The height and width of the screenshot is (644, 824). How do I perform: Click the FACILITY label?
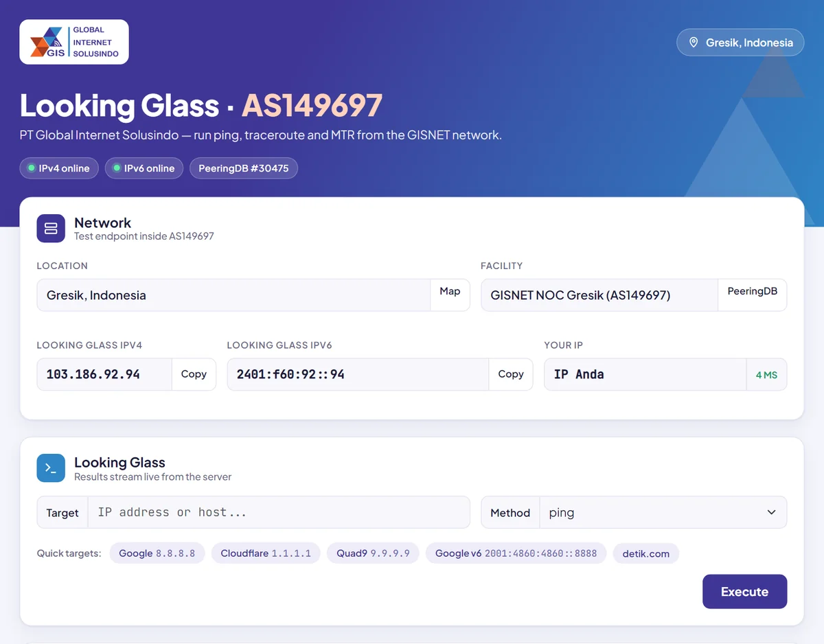click(x=502, y=266)
